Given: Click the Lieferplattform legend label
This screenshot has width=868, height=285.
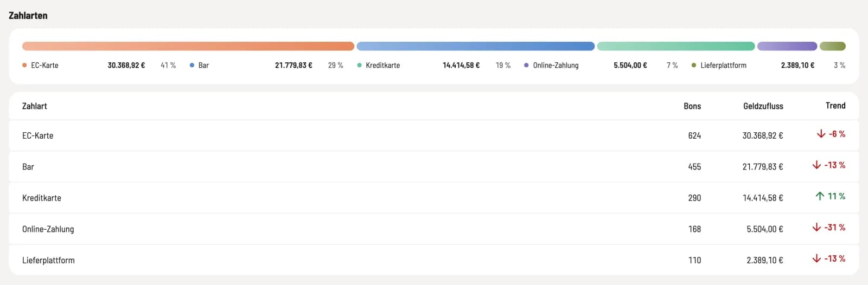Looking at the screenshot, I should pyautogui.click(x=723, y=65).
